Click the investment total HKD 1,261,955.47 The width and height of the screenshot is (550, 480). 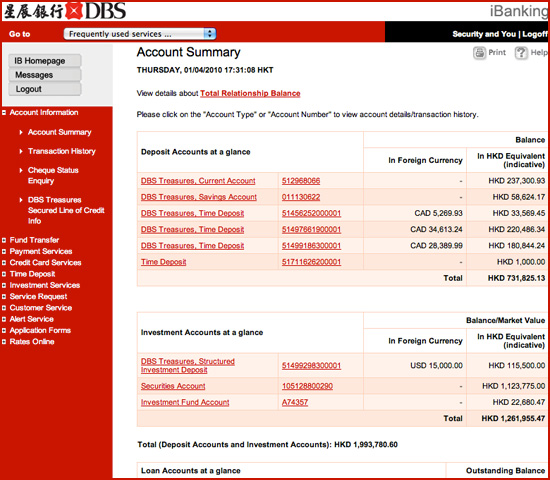tap(513, 419)
